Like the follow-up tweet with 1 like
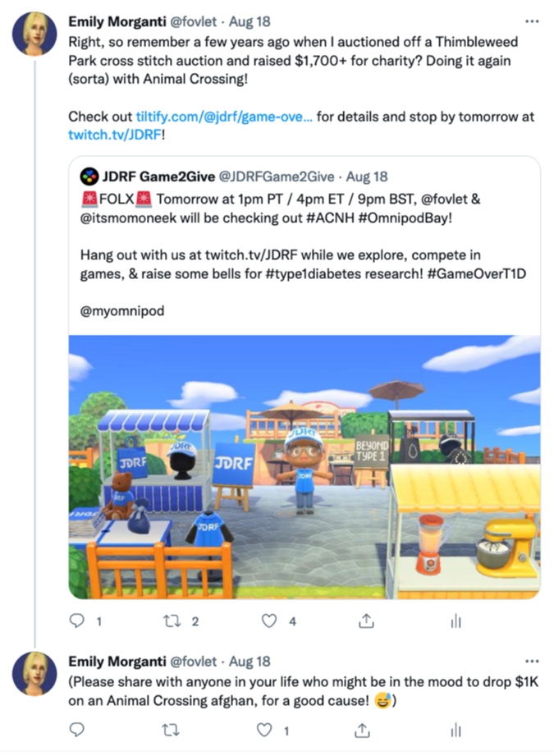Viewport: 554px width, 756px height. point(264,731)
